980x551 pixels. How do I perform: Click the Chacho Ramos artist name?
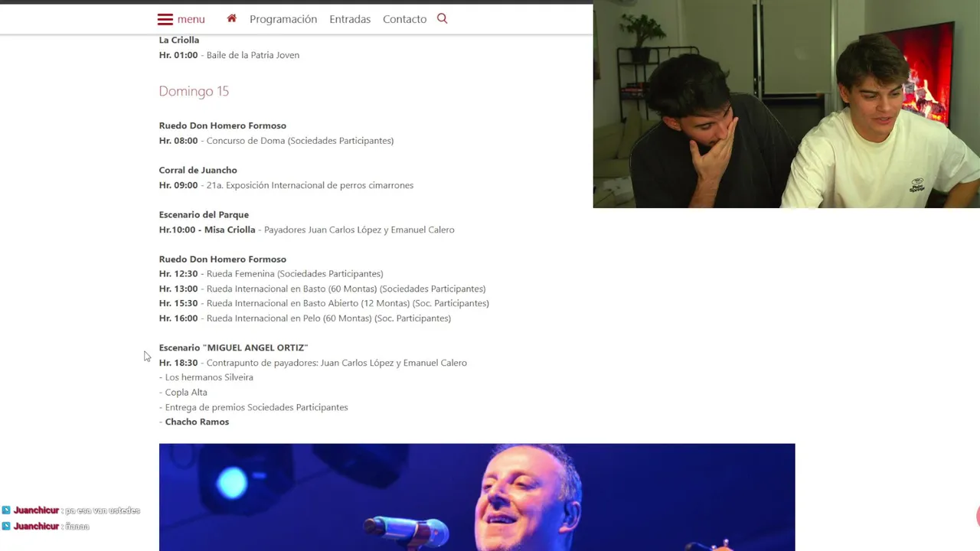pos(197,422)
